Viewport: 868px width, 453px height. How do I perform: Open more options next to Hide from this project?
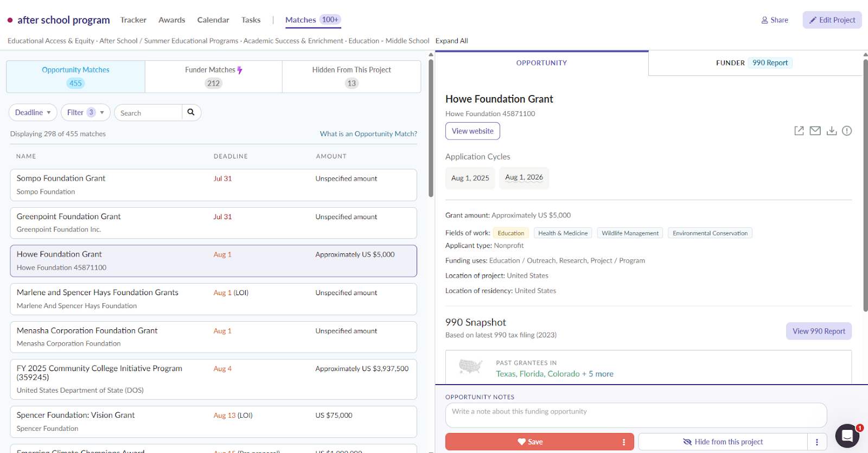click(x=817, y=442)
